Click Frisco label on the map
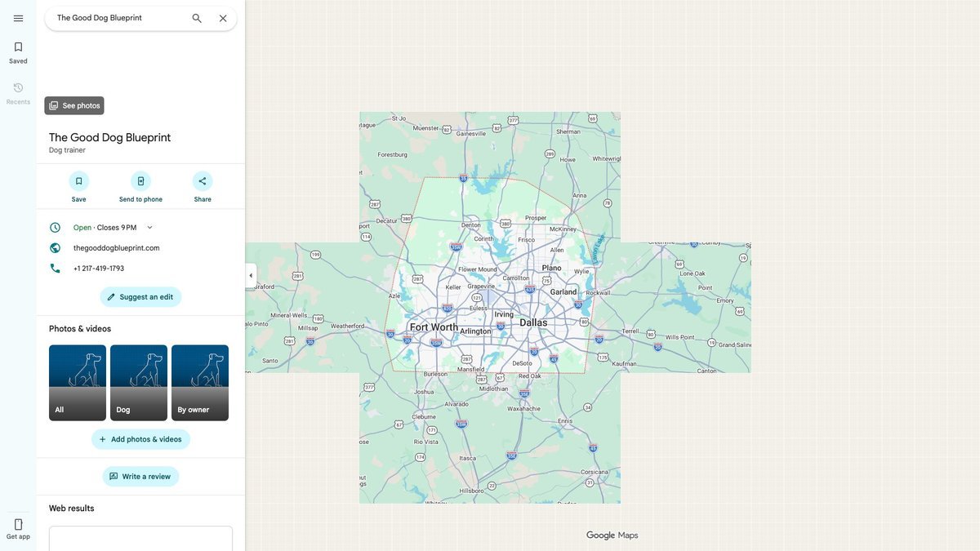 click(527, 240)
